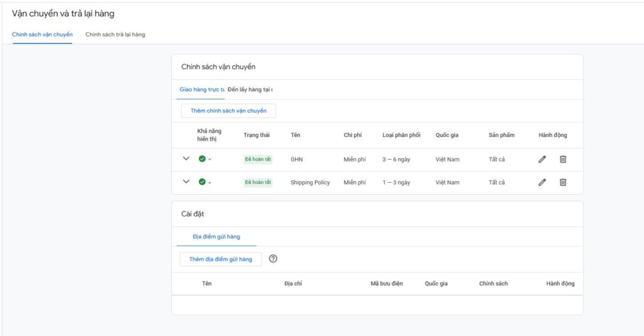The height and width of the screenshot is (336, 644).
Task: Click the Mã bưu điện column header
Action: 387,283
